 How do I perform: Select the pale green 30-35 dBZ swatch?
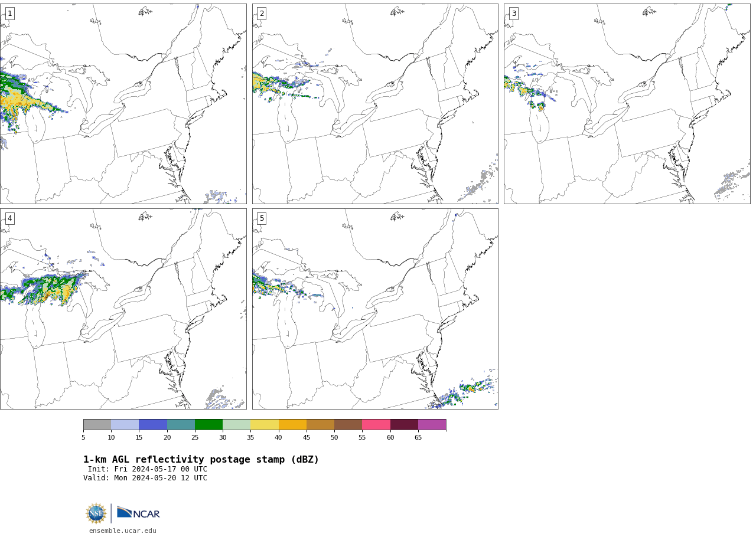(236, 425)
